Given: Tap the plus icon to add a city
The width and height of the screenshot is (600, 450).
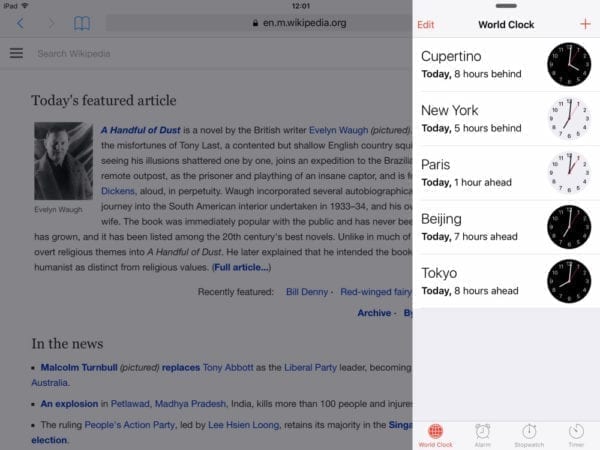Looking at the screenshot, I should click(x=585, y=24).
